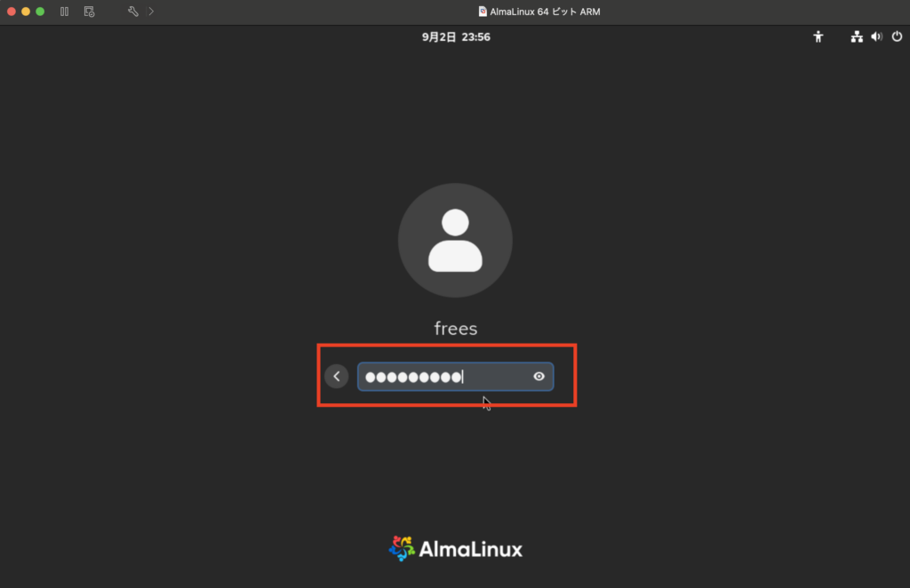910x588 pixels.
Task: Click the wired network status icon
Action: 857,37
